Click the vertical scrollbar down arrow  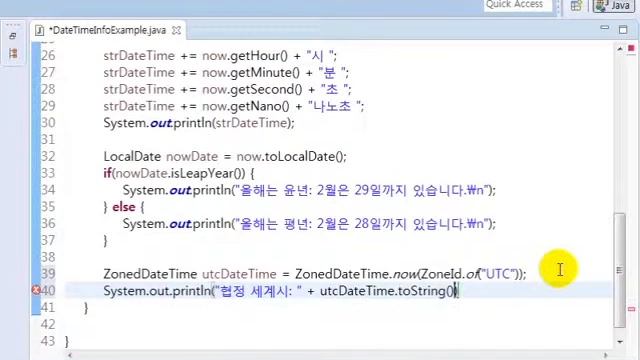coord(620,342)
